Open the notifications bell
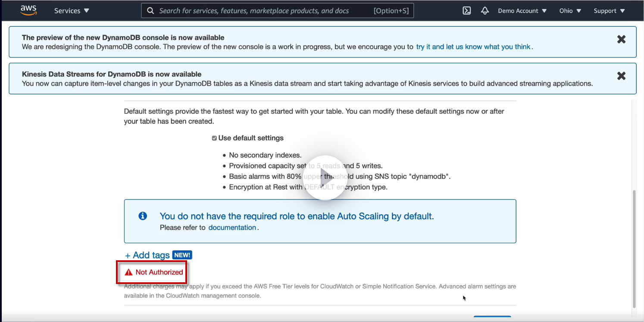 (485, 11)
